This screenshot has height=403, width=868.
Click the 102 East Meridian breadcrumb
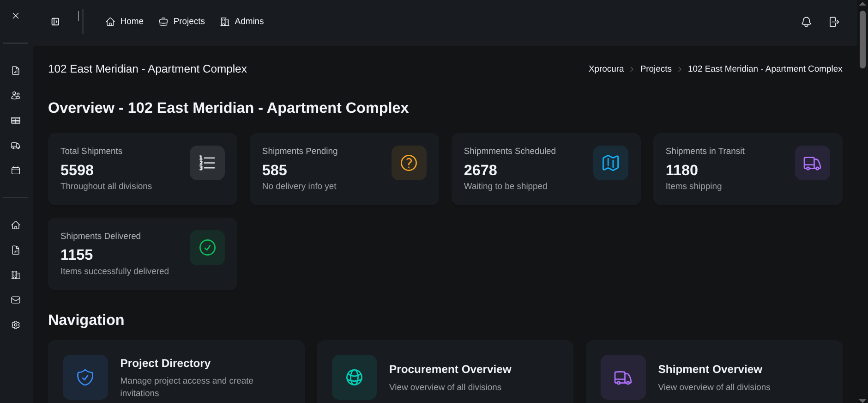pyautogui.click(x=765, y=69)
